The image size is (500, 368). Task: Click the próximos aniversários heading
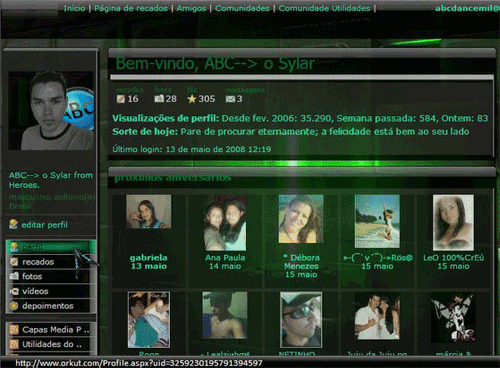pyautogui.click(x=173, y=177)
